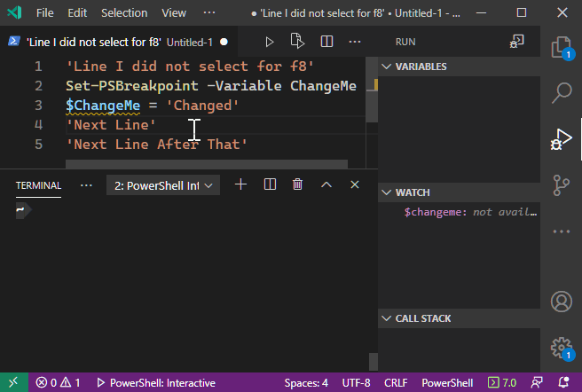Open terminal panel extra tabs ellipsis

(86, 185)
